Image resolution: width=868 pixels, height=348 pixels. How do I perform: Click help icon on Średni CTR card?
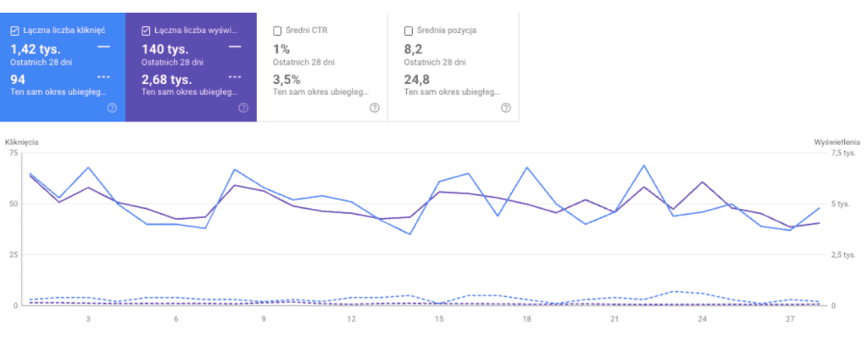tap(375, 108)
